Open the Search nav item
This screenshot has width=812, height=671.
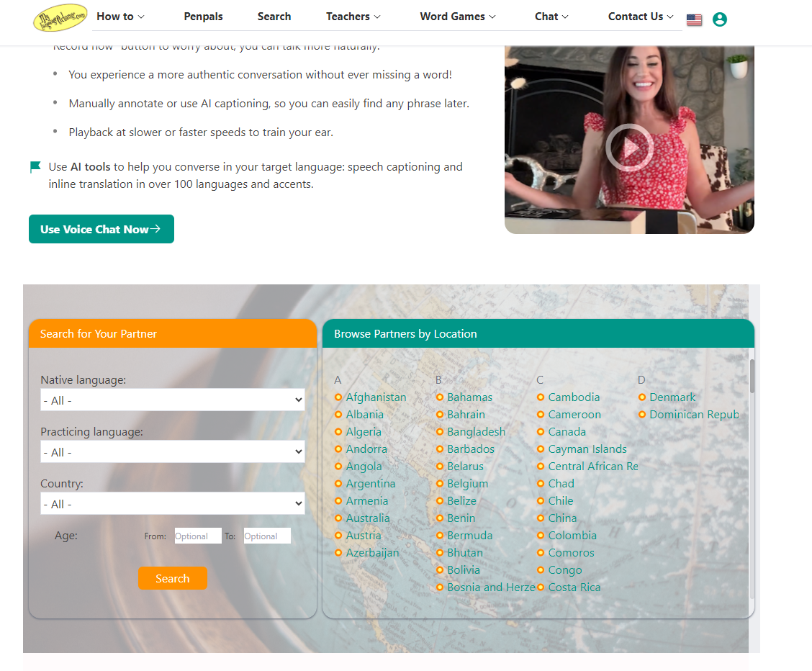pyautogui.click(x=274, y=17)
